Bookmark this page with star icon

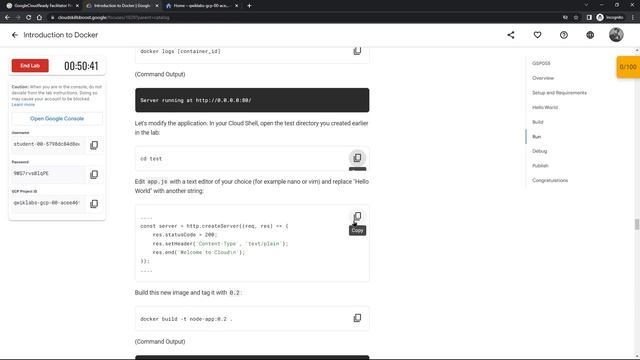576,18
